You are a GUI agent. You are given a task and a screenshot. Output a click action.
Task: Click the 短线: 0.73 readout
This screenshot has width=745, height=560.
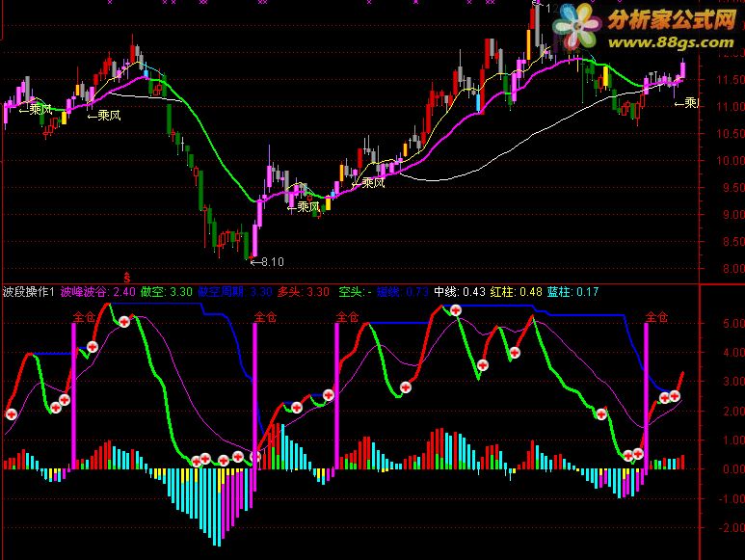coord(403,292)
